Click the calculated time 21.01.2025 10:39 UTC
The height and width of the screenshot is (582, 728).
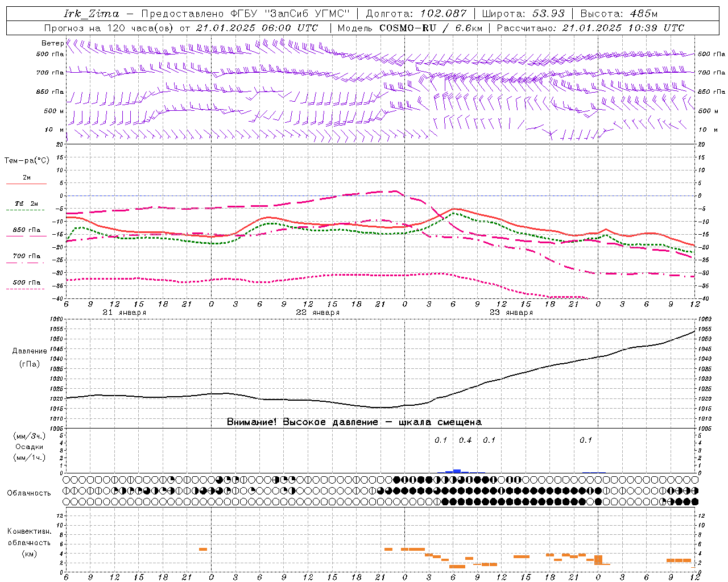pyautogui.click(x=623, y=28)
